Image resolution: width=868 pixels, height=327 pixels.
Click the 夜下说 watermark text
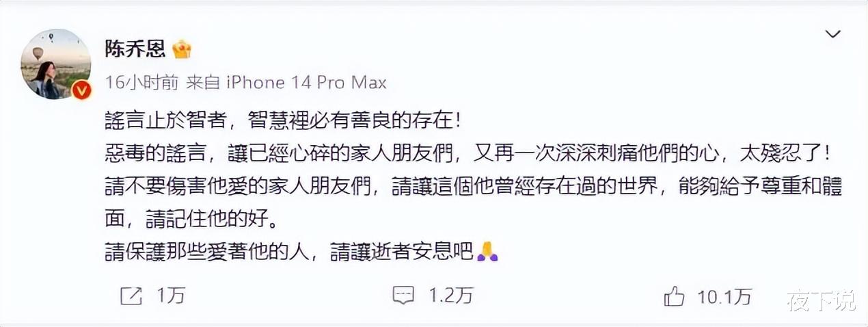(820, 300)
